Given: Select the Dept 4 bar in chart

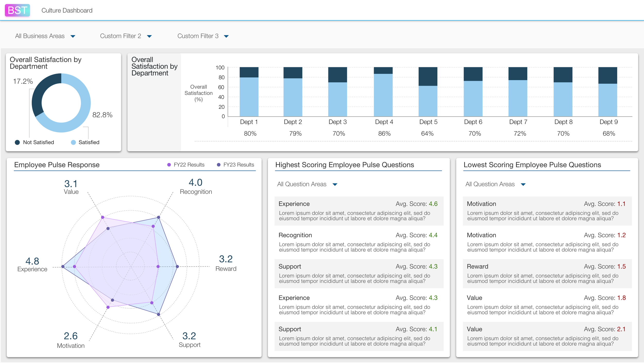Looking at the screenshot, I should pos(383,95).
